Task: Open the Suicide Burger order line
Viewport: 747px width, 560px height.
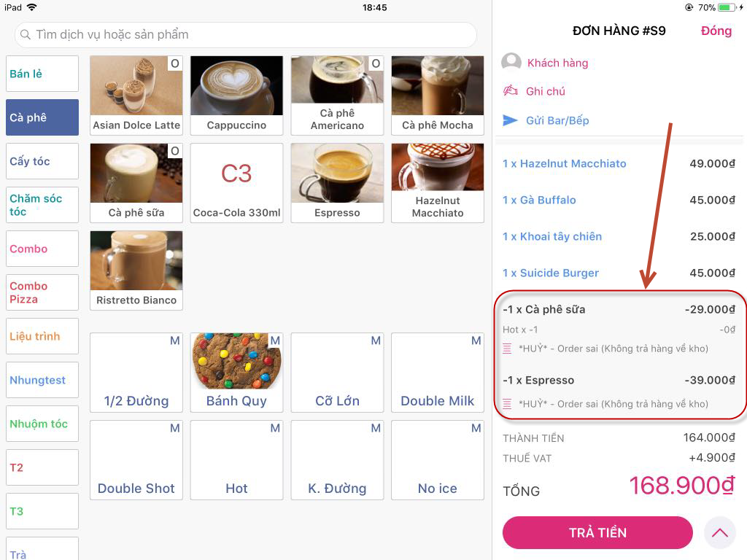Action: tap(619, 273)
